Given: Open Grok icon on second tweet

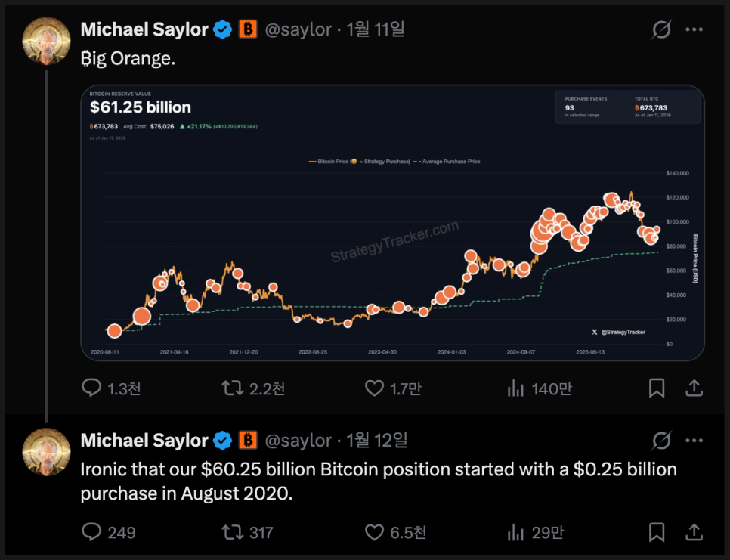Looking at the screenshot, I should [x=661, y=440].
